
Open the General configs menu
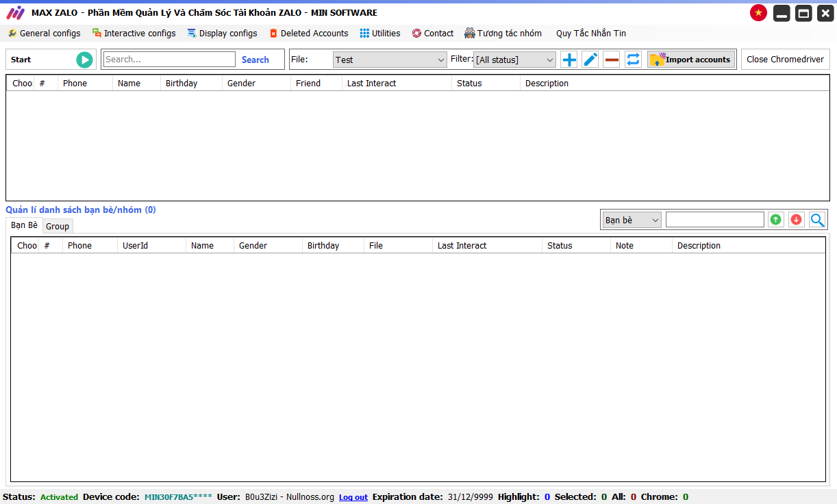click(x=44, y=33)
